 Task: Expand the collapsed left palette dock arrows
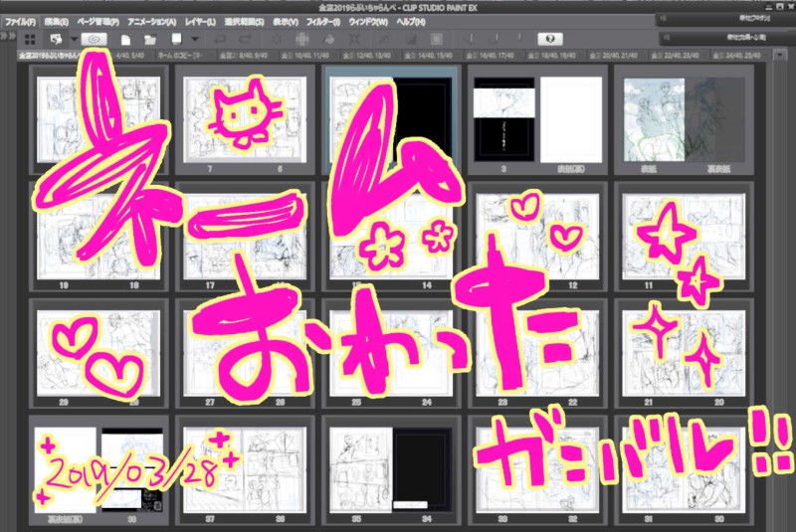coord(8,36)
